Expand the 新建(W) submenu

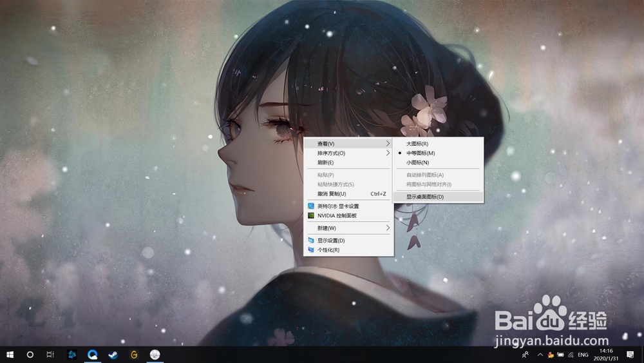click(348, 228)
